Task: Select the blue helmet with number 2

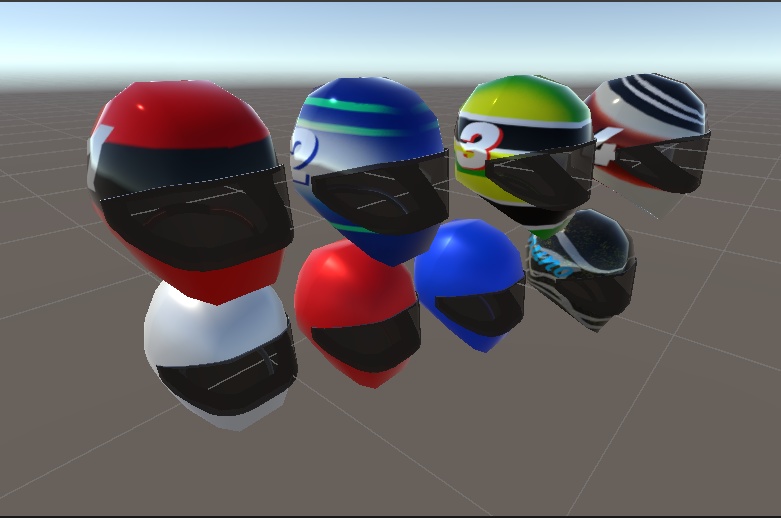Action: 370,171
